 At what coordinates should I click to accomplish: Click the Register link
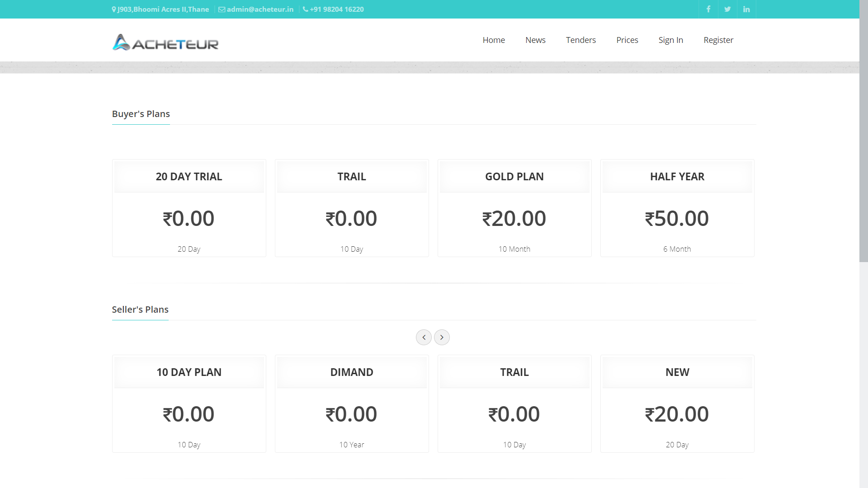pos(718,40)
